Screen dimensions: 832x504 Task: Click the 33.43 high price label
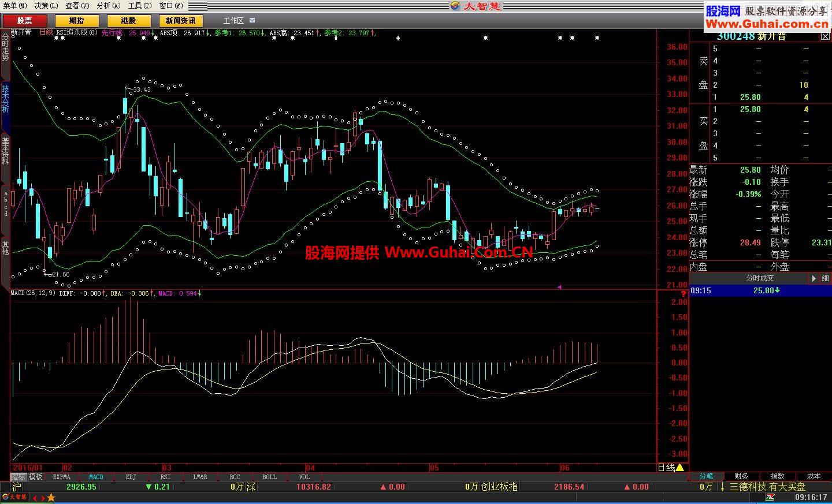[142, 89]
